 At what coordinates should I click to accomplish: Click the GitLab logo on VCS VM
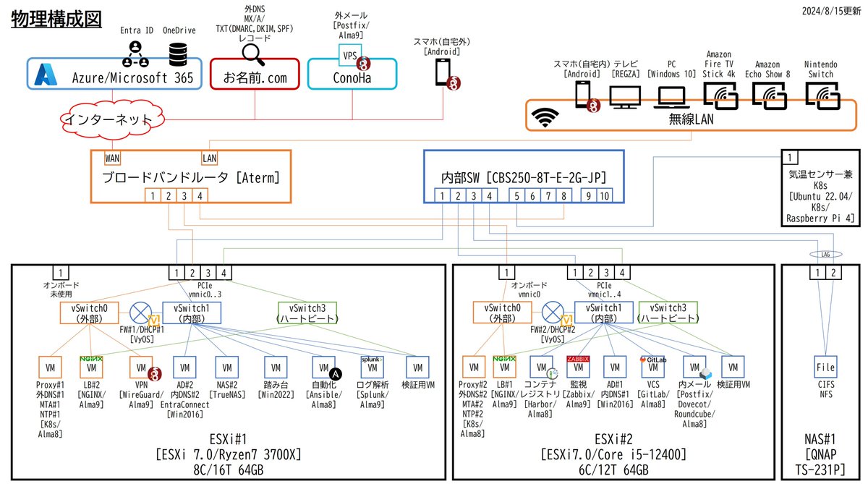pos(654,359)
